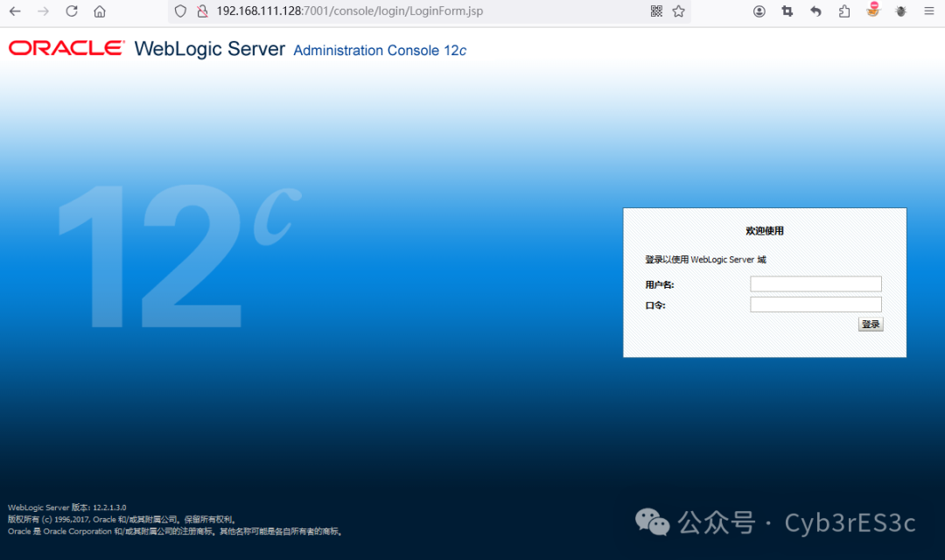Image resolution: width=945 pixels, height=560 pixels.
Task: Show the QR code for this page
Action: [x=656, y=10]
